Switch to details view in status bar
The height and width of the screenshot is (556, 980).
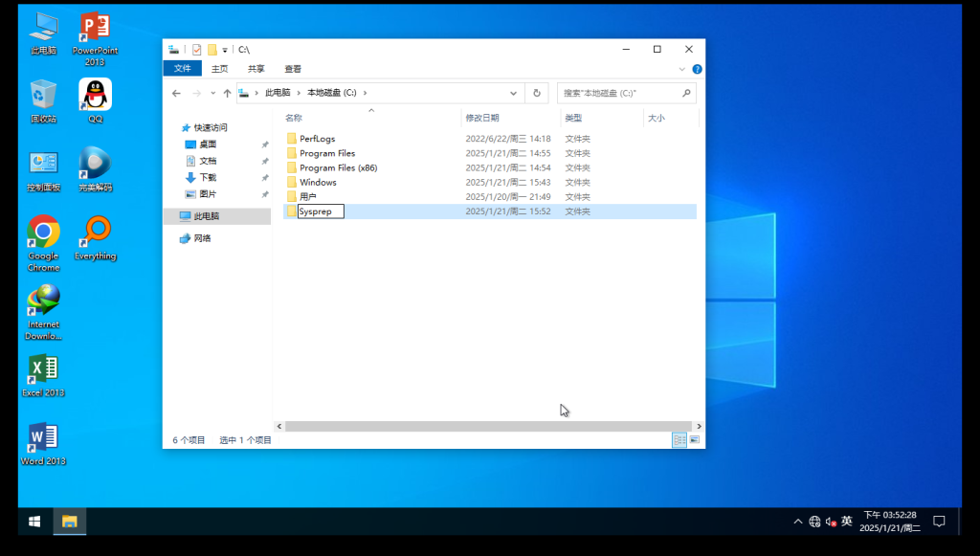tap(679, 440)
